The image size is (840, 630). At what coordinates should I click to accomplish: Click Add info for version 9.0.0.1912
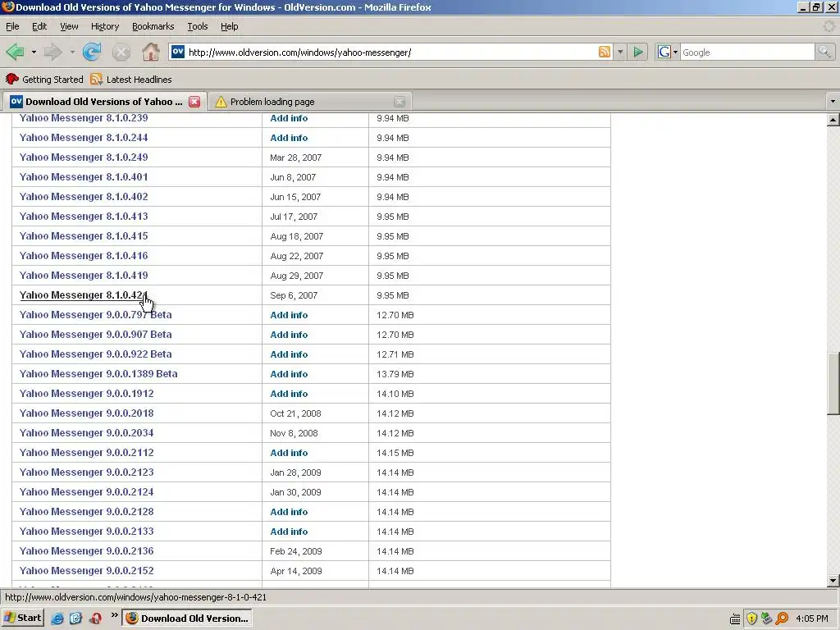[289, 394]
